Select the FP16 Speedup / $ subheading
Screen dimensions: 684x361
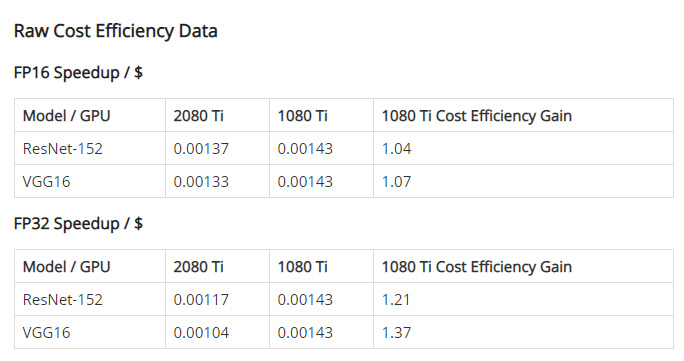79,72
